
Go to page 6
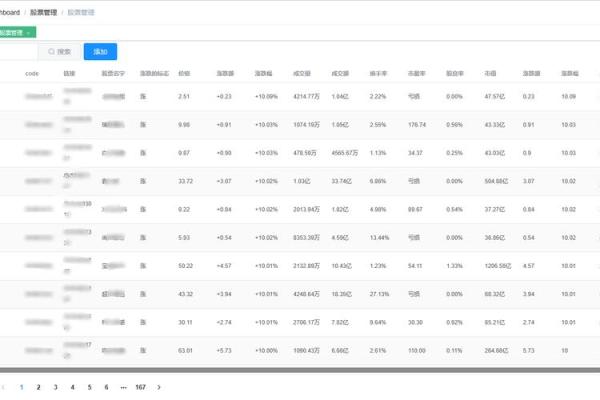click(x=106, y=387)
